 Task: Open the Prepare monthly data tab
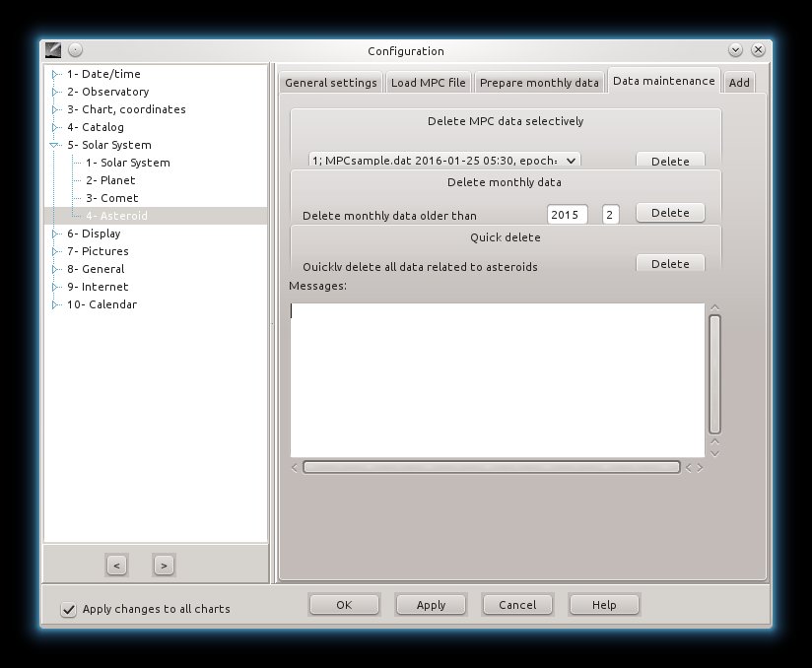coord(539,83)
